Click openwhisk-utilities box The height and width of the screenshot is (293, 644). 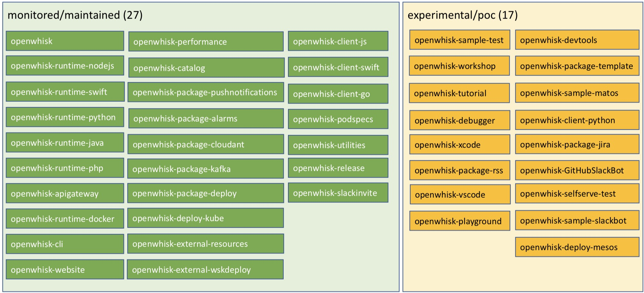(338, 145)
